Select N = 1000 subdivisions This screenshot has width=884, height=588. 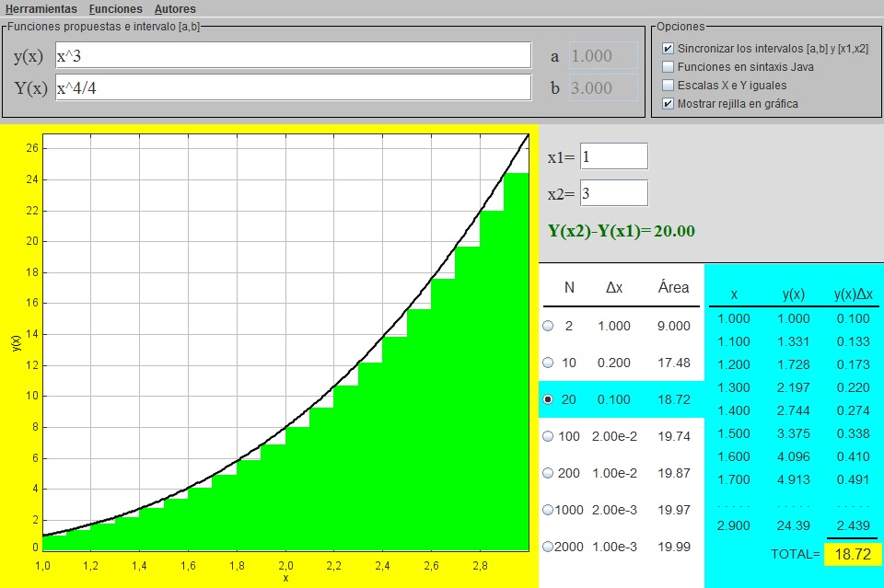549,510
